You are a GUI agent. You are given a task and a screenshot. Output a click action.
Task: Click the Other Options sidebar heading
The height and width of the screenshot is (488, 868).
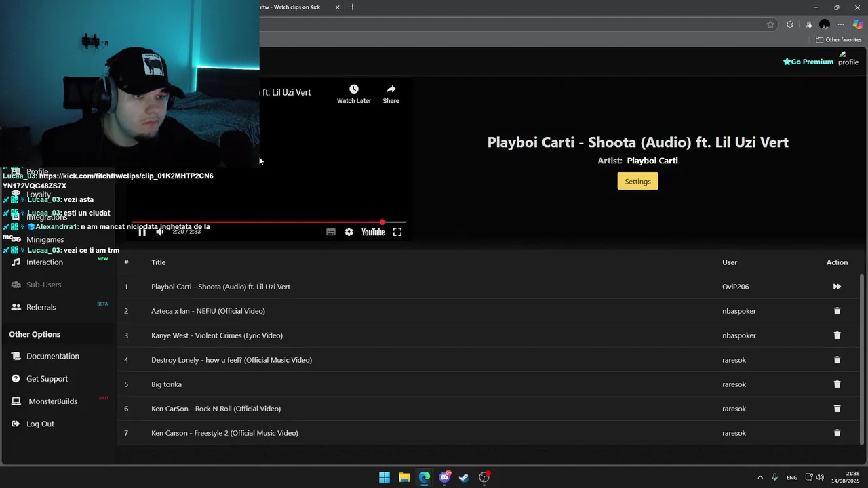[35, 334]
